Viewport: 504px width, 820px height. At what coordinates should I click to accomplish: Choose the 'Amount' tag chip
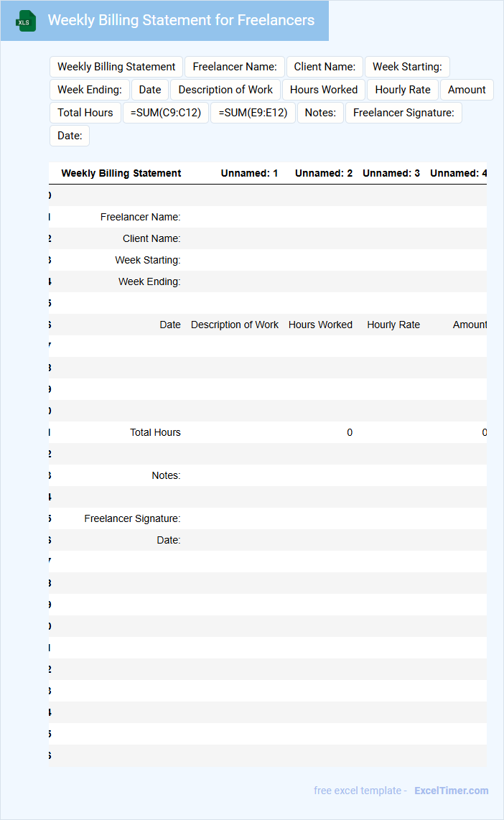(467, 90)
